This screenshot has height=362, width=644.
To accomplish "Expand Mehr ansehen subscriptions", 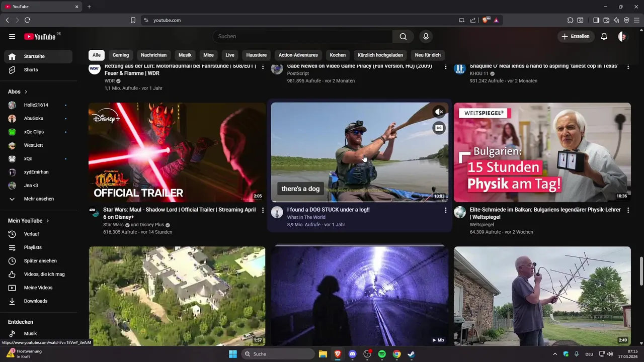I will 38,199.
